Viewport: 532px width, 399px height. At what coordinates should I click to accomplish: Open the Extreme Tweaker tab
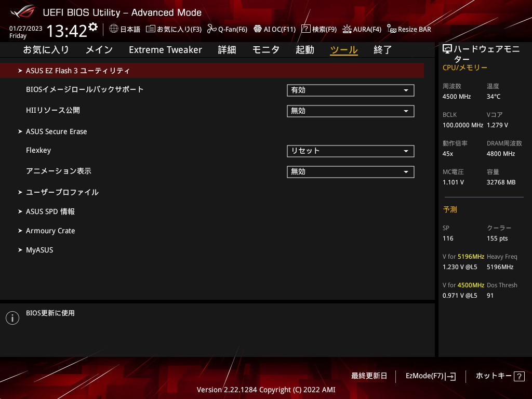(165, 50)
